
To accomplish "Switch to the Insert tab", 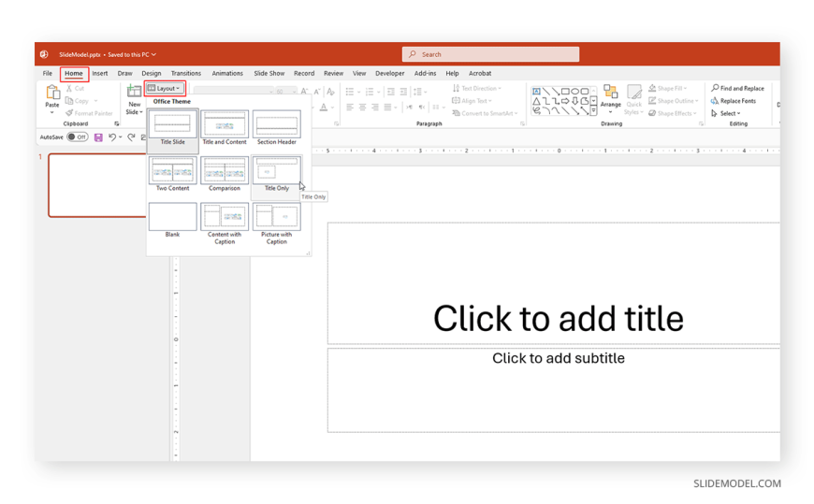I will tap(100, 74).
